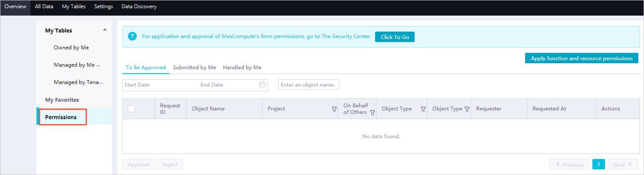Click the Requested At column header
The image size is (644, 175).
click(562, 109)
